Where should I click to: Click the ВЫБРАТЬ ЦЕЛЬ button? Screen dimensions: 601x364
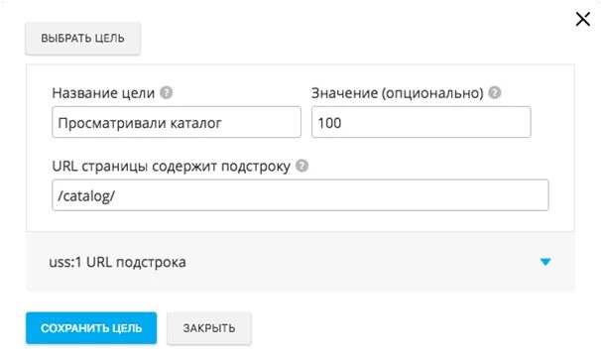82,39
